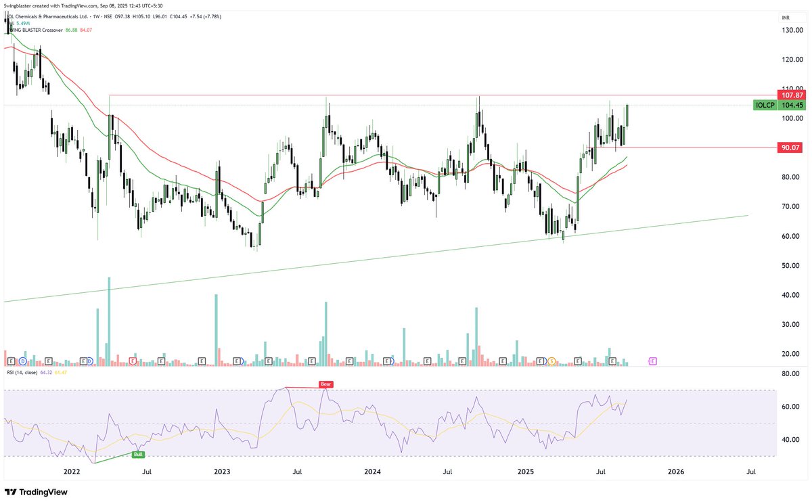Screen dimensions: 812x504
Task: Click the red Bear divergence label on RSI
Action: point(328,384)
